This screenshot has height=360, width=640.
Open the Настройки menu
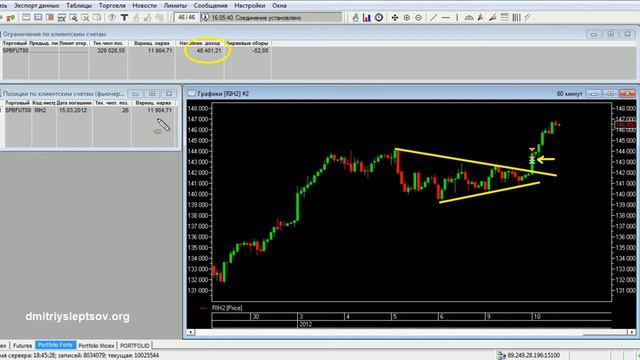pos(250,6)
